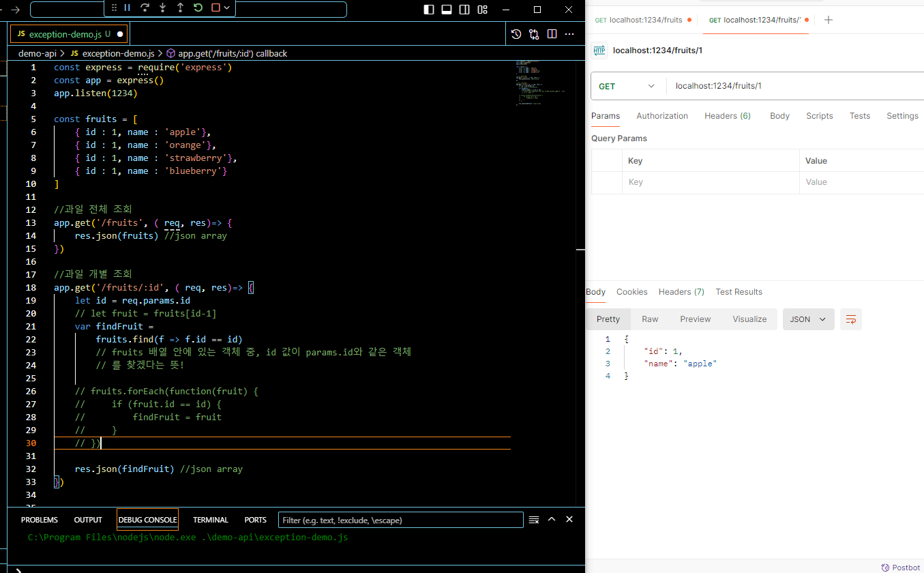Focus the debug console Filter input
This screenshot has height=573, width=924.
[401, 520]
